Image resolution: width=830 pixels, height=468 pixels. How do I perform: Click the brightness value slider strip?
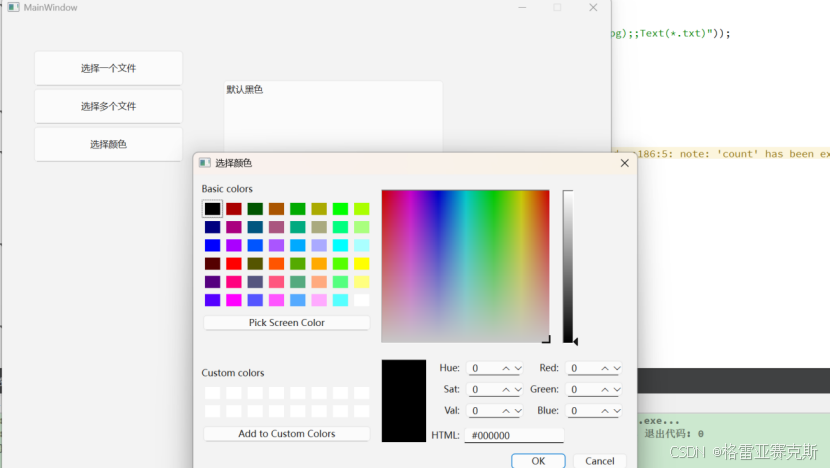click(x=567, y=266)
